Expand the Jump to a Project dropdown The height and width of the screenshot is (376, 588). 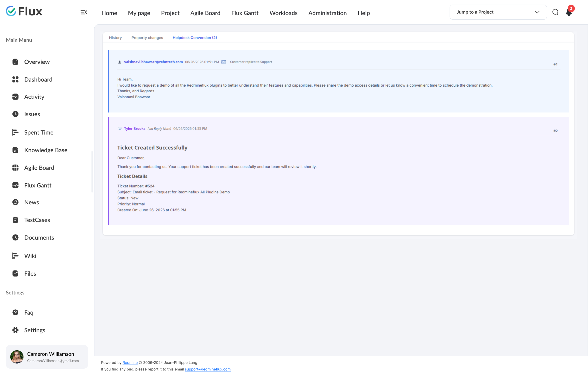pyautogui.click(x=498, y=12)
